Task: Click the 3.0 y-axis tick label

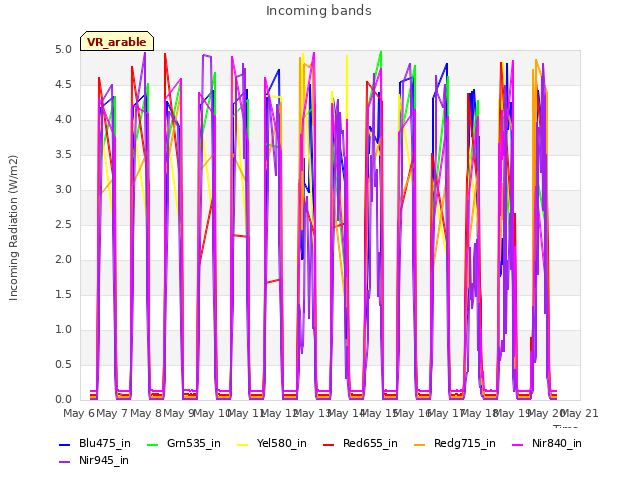Action: (63, 190)
